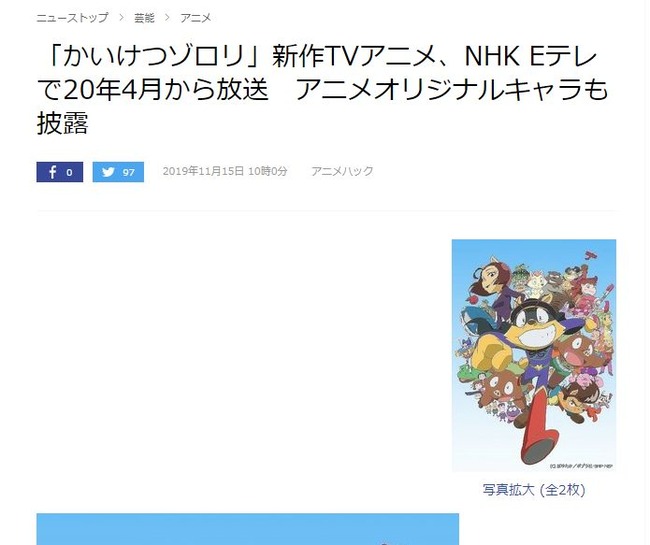Go to the 芸能 breadcrumb category
Viewport: 650px width, 545px height.
144,18
